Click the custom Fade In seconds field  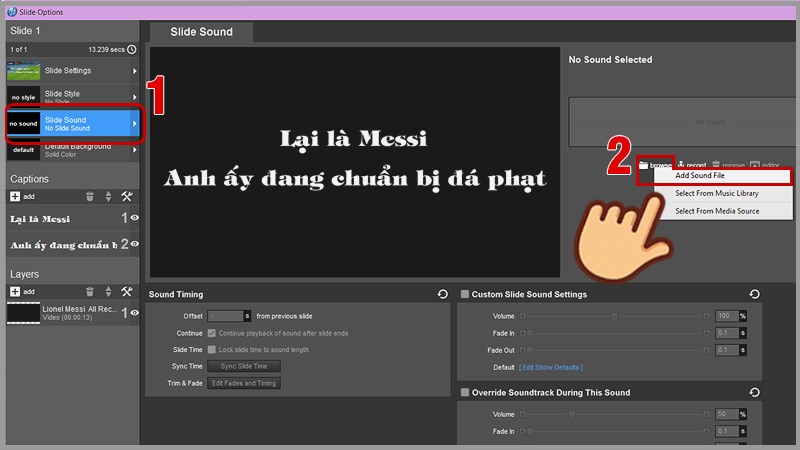click(727, 333)
